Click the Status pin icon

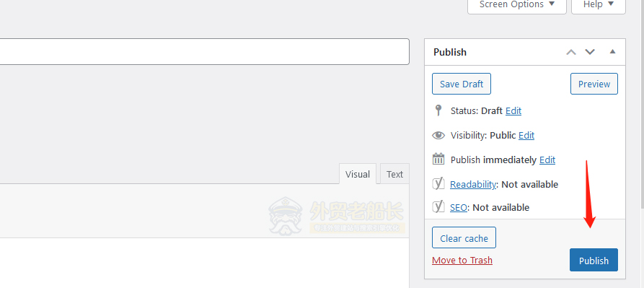coord(438,110)
